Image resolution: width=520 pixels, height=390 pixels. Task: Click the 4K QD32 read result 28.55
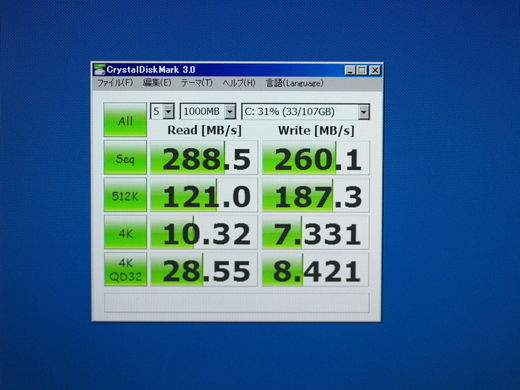pos(204,270)
